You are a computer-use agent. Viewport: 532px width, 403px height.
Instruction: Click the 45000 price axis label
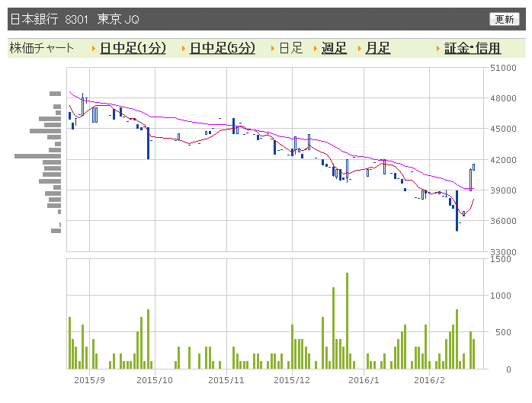click(503, 129)
